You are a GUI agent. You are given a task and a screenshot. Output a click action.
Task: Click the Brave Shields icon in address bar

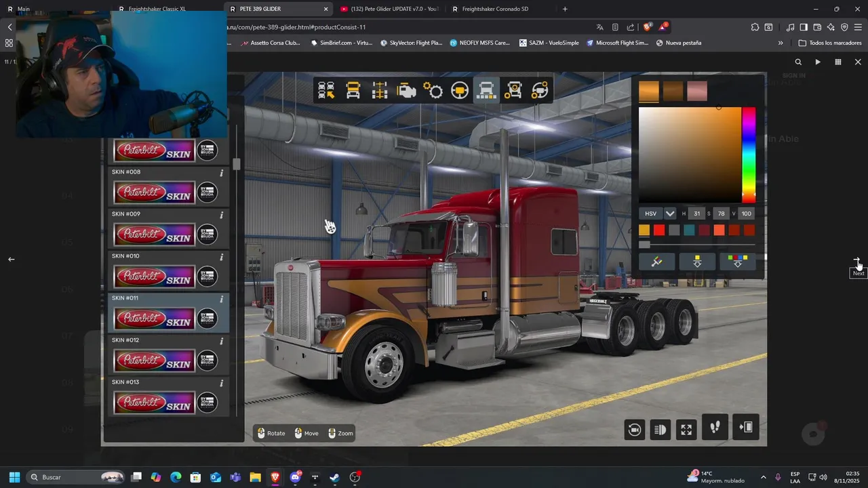(647, 27)
